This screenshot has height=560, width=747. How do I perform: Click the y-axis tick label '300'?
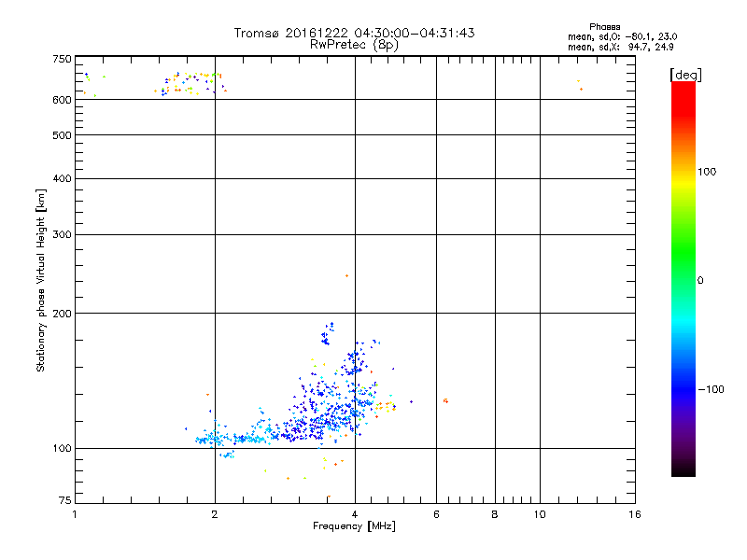[x=62, y=235]
